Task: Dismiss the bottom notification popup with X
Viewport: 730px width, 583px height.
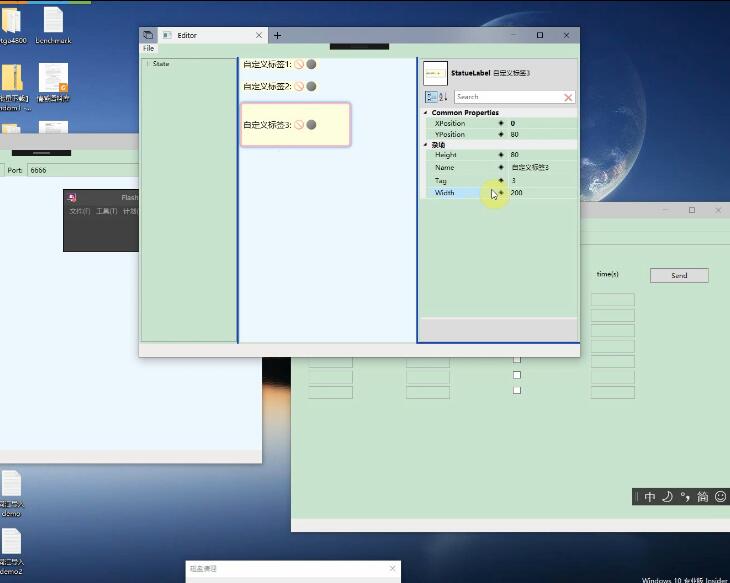Action: [x=392, y=569]
